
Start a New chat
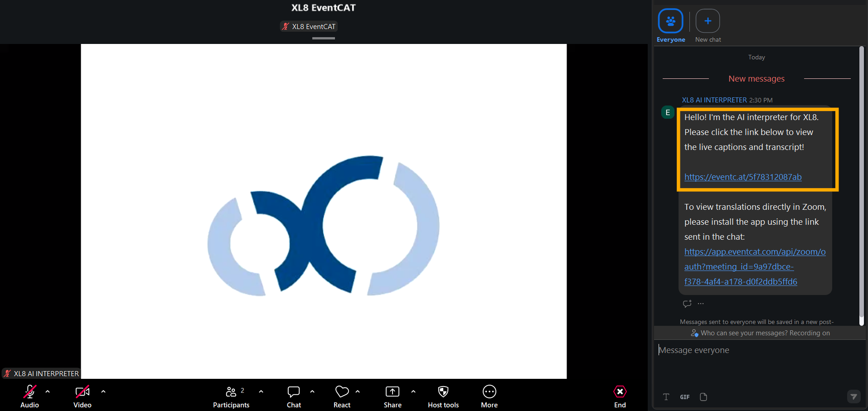(708, 26)
